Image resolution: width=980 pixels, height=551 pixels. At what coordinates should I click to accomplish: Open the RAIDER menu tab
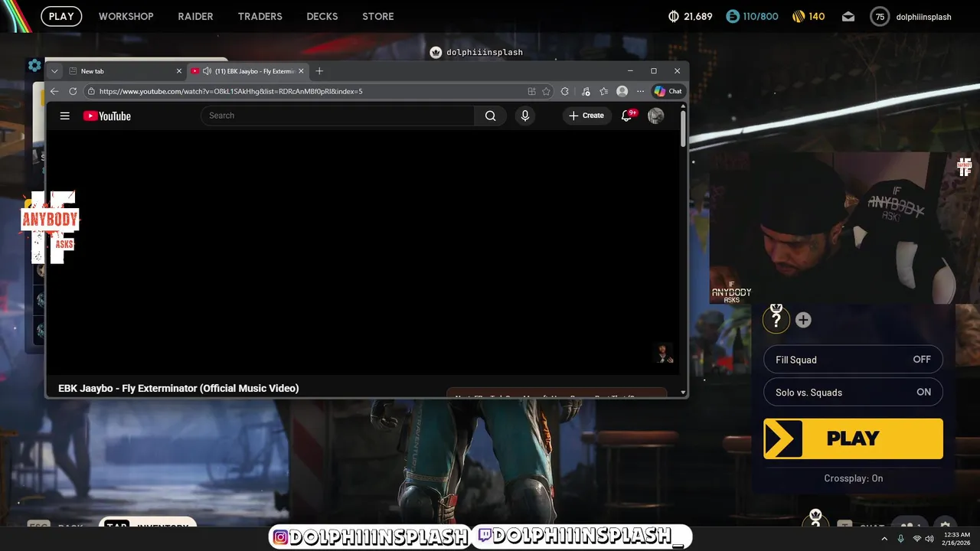click(x=195, y=16)
